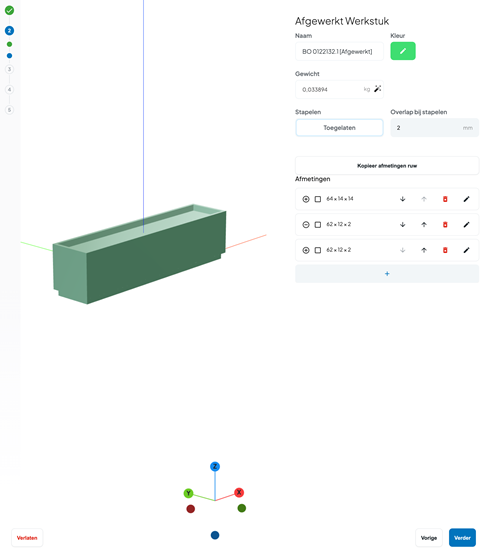Open the green Kleur color picker
486x554 pixels.
click(x=403, y=51)
